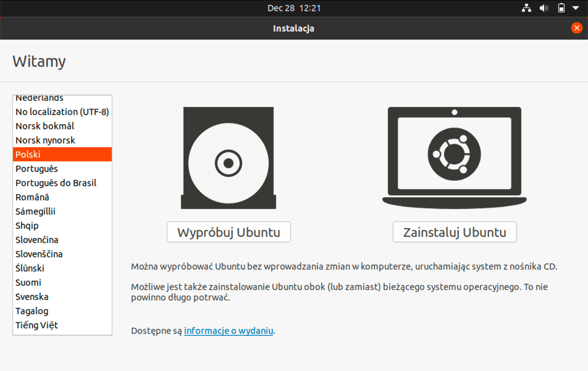Select No localization (UTF-8) language

(x=62, y=112)
